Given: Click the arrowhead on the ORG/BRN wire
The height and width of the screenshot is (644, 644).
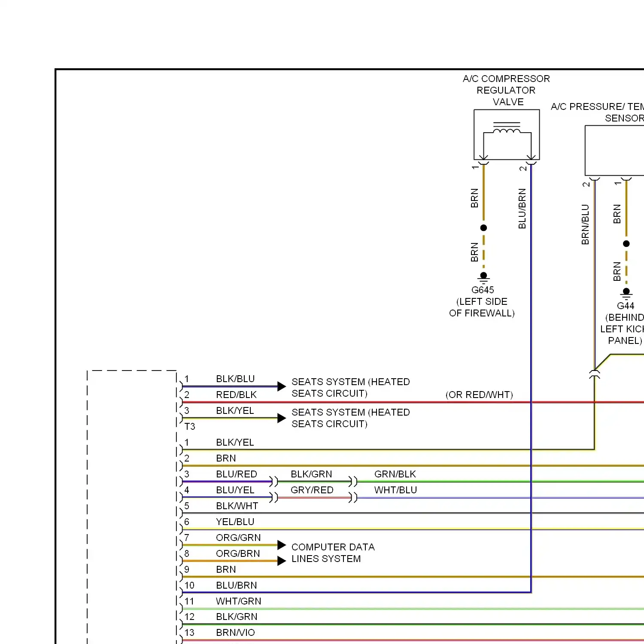Looking at the screenshot, I should pyautogui.click(x=282, y=561).
